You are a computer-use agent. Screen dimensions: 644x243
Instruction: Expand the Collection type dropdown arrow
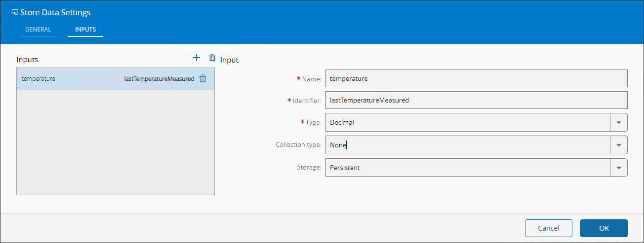(619, 145)
